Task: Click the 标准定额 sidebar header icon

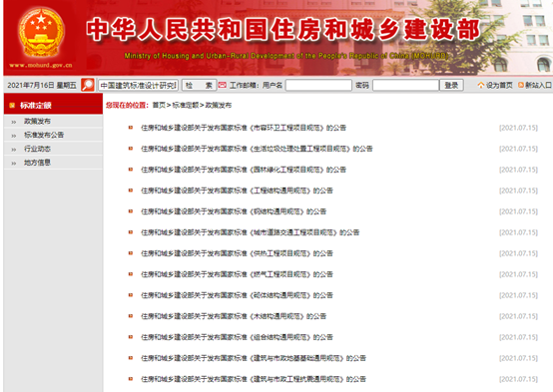Action: 12,105
